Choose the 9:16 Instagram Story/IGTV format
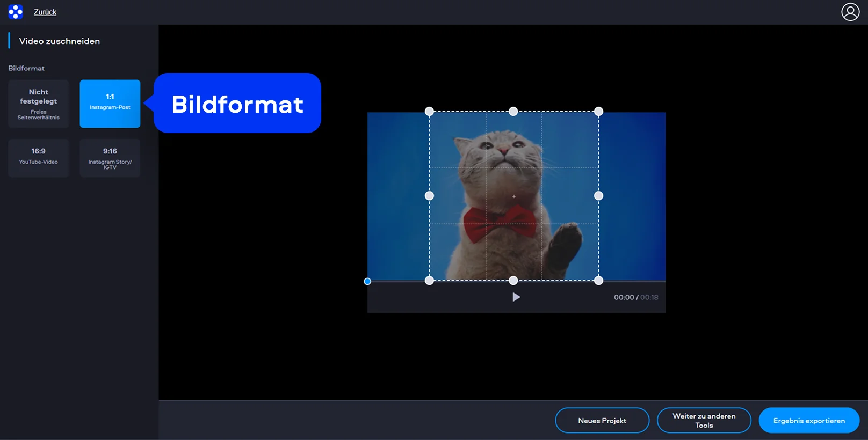Viewport: 868px width, 440px height. coord(110,158)
